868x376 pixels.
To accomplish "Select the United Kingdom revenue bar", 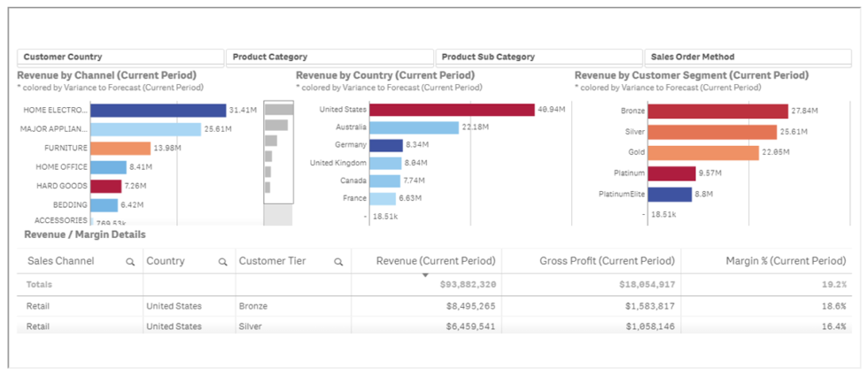I will (x=385, y=163).
